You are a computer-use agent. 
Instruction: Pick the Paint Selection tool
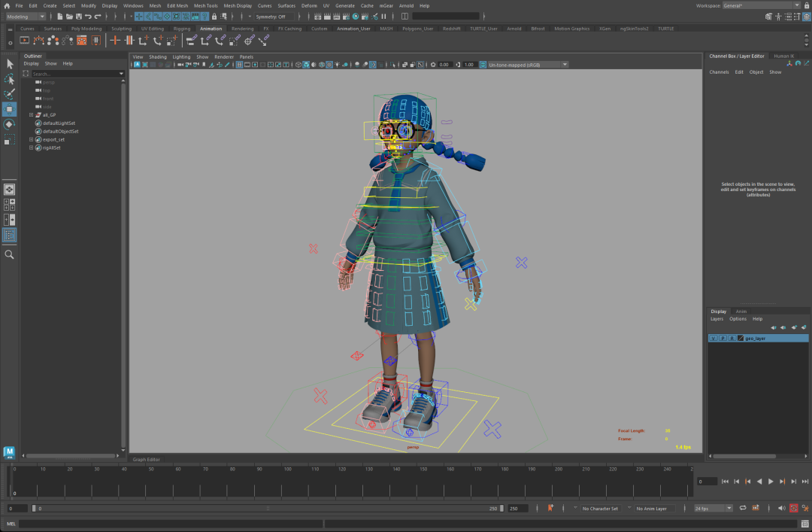click(x=10, y=95)
